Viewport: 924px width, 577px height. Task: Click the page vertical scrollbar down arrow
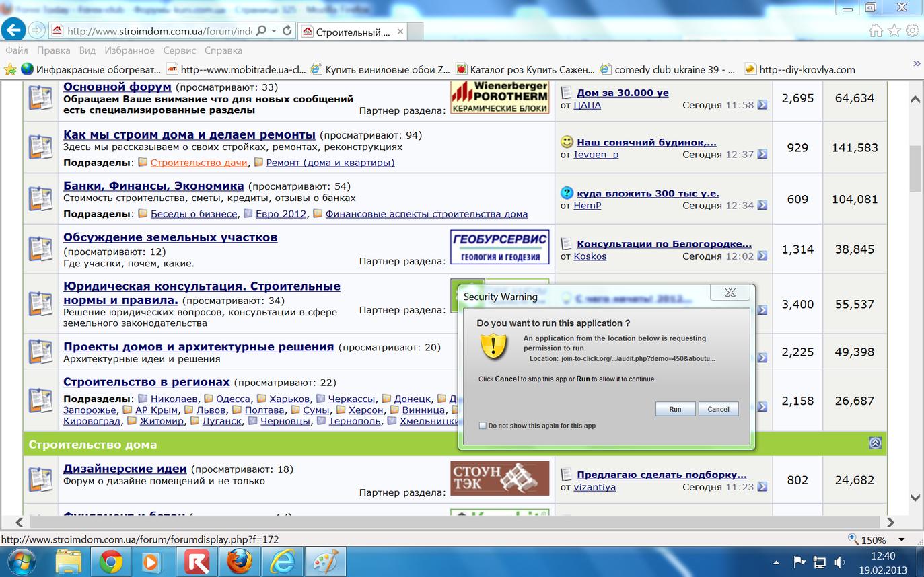point(915,498)
